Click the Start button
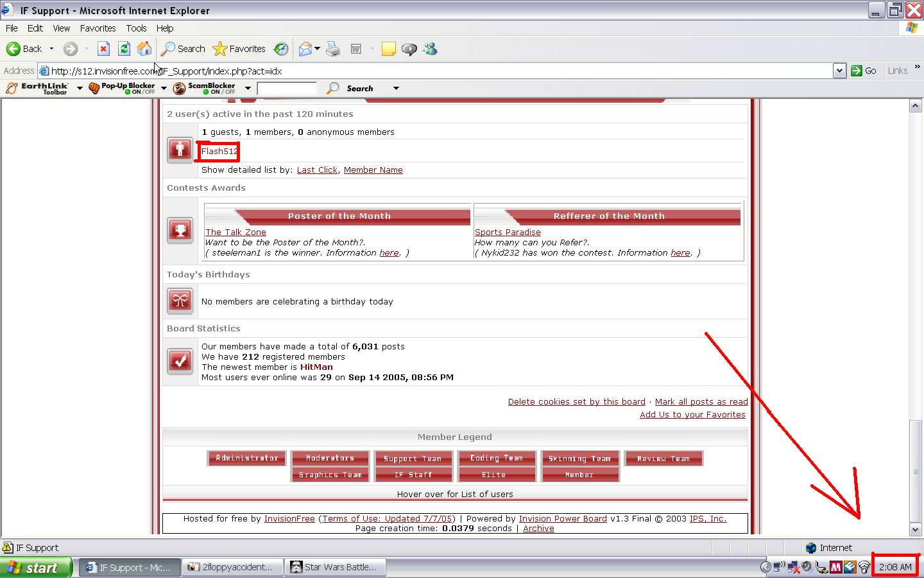The width and height of the screenshot is (924, 578). tap(36, 568)
